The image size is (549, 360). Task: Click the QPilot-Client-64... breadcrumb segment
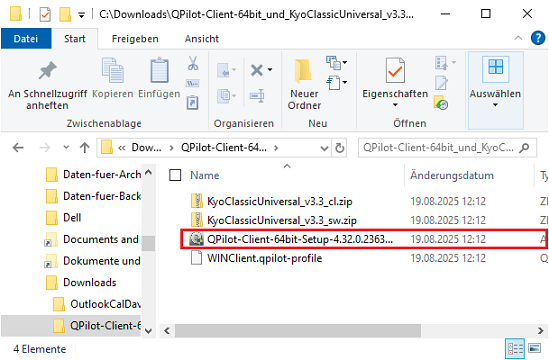pos(224,148)
